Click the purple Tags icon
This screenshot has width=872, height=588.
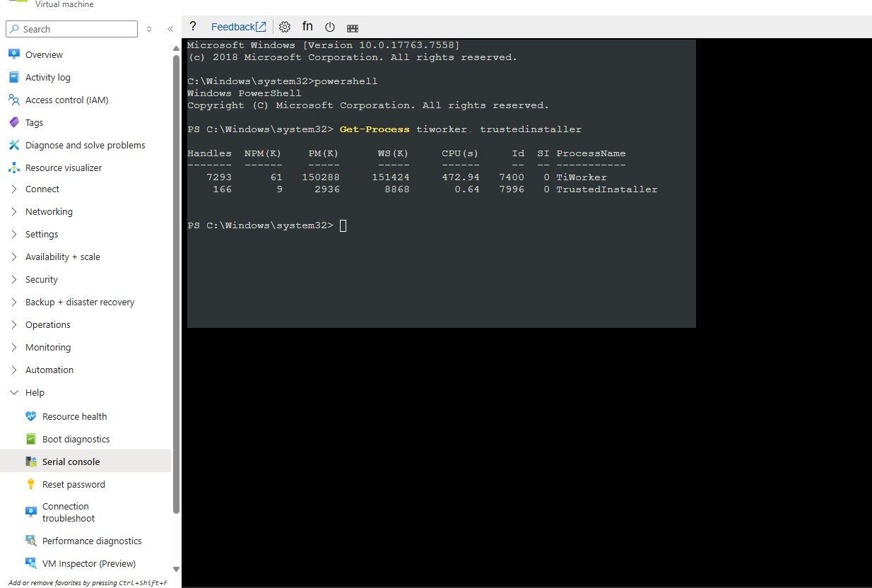[x=14, y=122]
